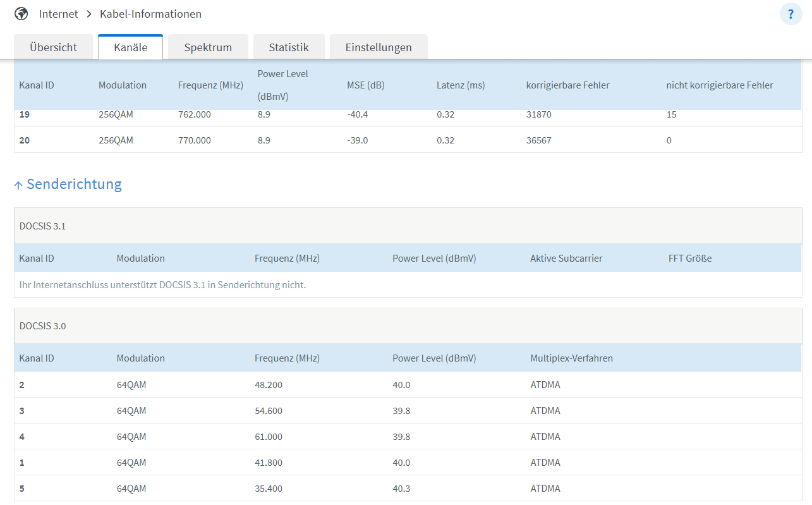This screenshot has width=812, height=505.
Task: Go to the Statistik tab
Action: pos(289,47)
